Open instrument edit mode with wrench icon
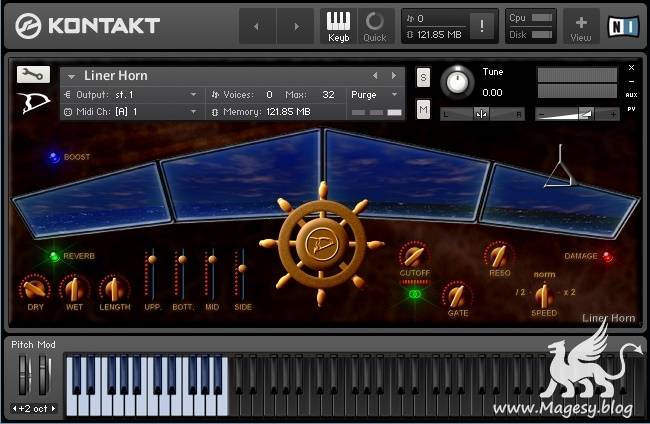This screenshot has width=650, height=424. pyautogui.click(x=33, y=74)
